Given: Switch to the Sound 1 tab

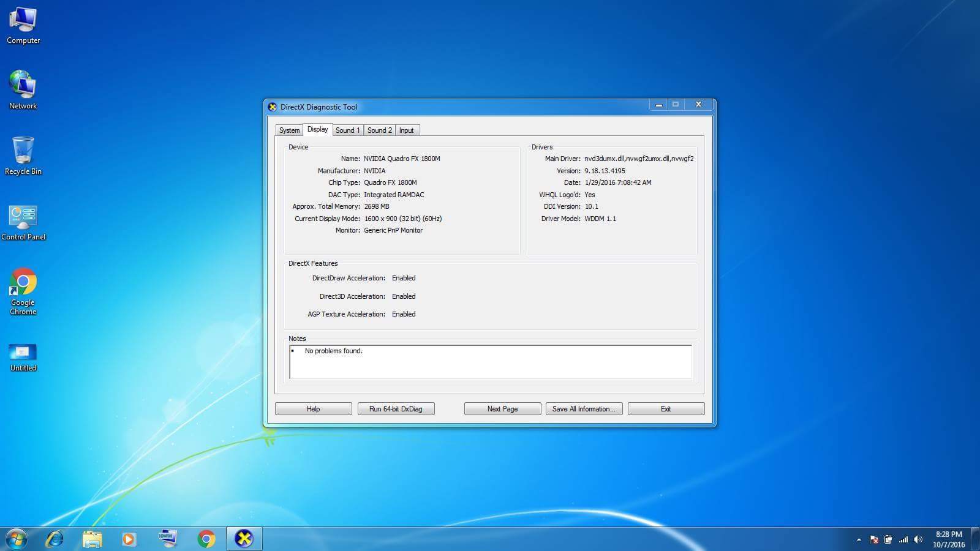Looking at the screenshot, I should click(347, 130).
